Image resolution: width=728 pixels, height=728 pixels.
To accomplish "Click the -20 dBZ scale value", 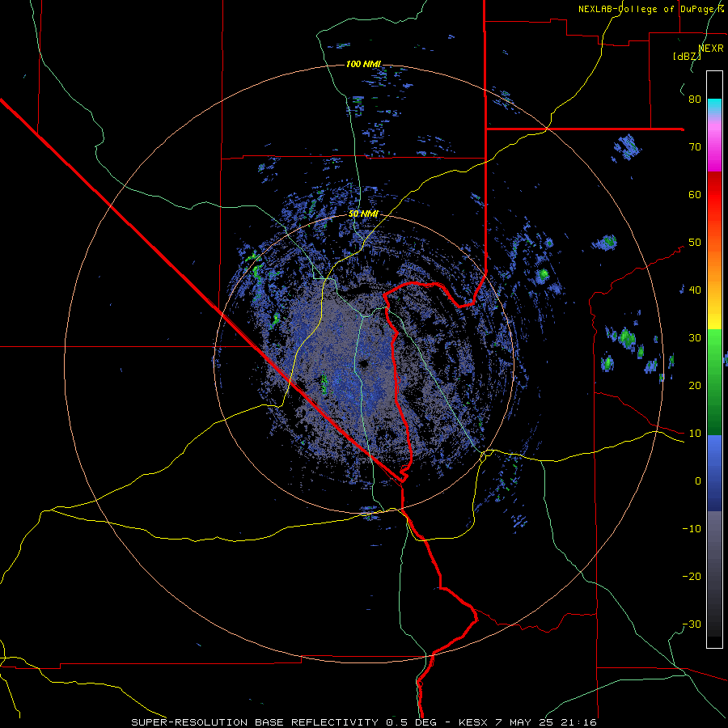I will (692, 576).
